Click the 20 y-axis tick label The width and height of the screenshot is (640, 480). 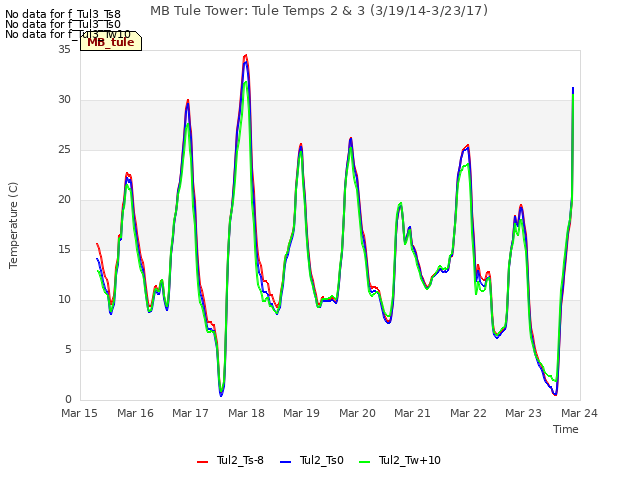tap(64, 200)
